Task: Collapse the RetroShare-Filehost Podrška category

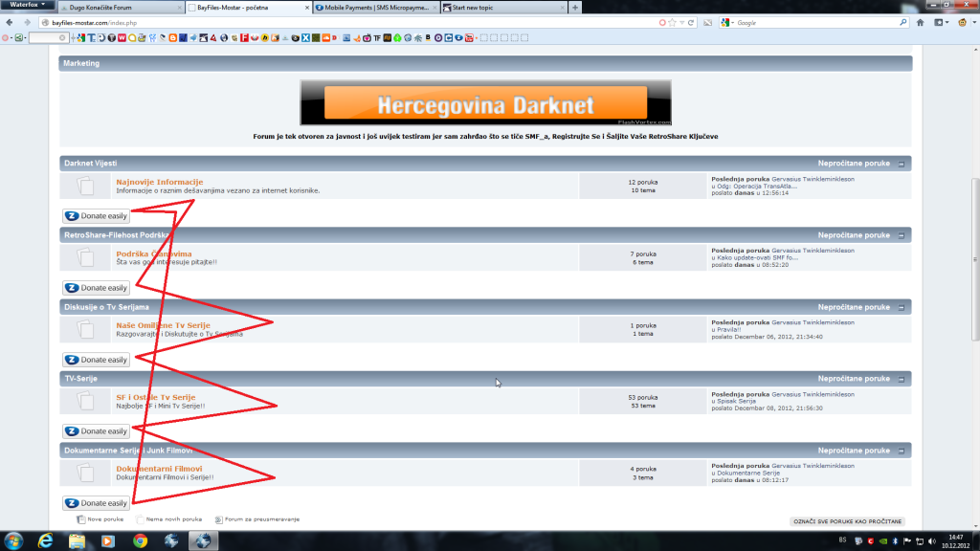Action: (902, 235)
